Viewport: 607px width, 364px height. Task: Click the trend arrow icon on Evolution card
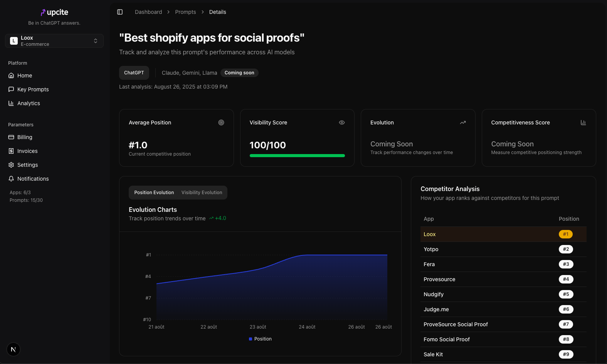point(463,122)
